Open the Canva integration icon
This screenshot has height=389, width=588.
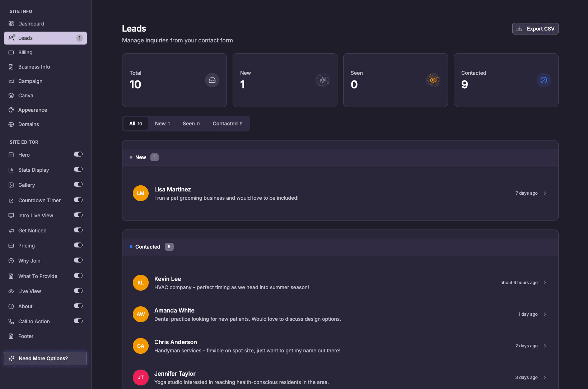coord(11,95)
